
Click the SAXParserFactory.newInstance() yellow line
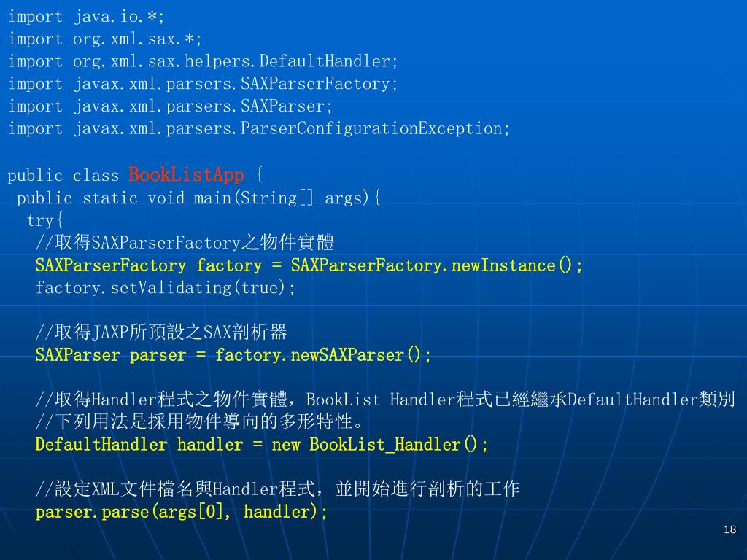click(x=309, y=265)
